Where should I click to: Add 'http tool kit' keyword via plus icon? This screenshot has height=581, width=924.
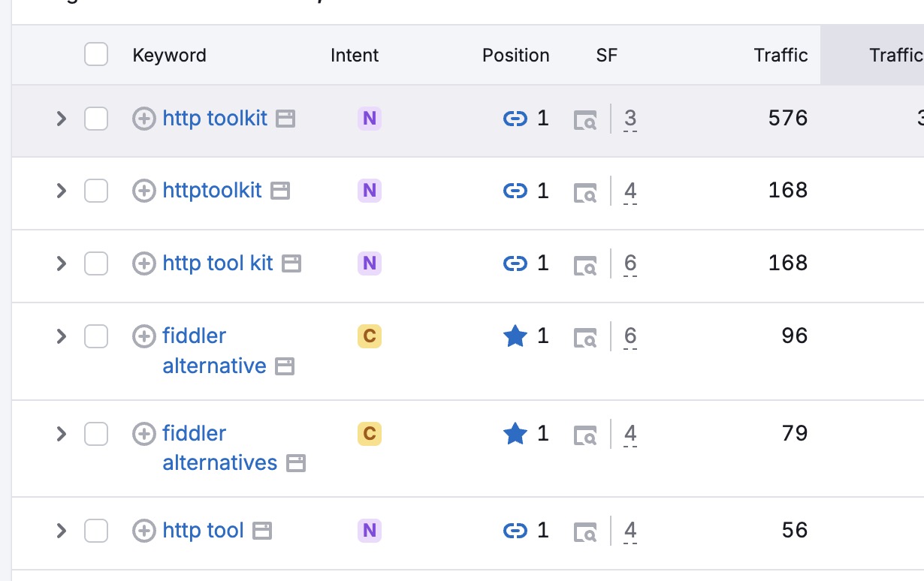click(143, 263)
